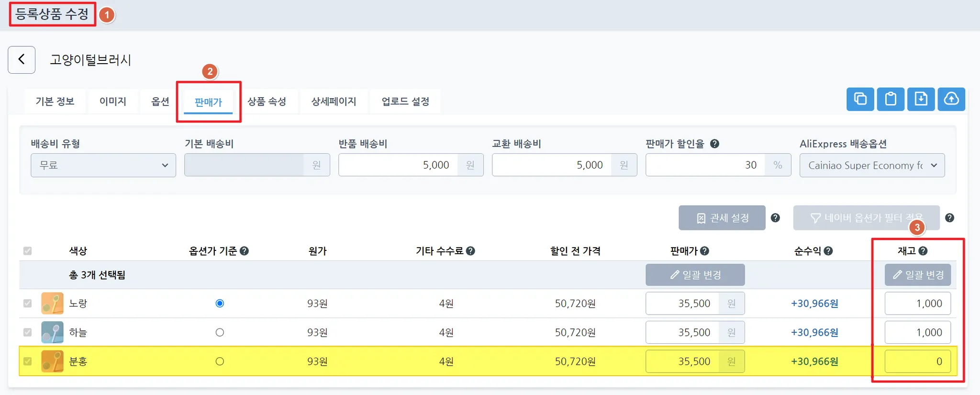Go back using the left chevron button
This screenshot has width=980, height=395.
pos(22,60)
